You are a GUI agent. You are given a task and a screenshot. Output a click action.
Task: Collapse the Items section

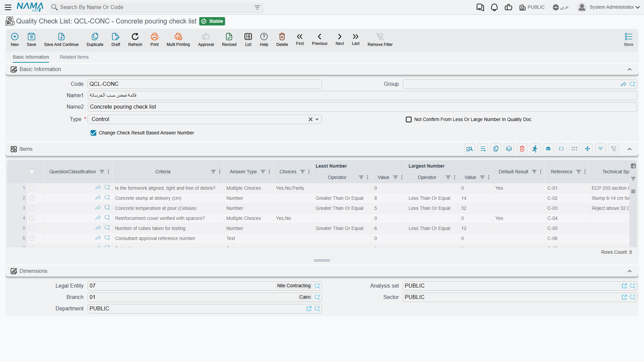point(630,149)
